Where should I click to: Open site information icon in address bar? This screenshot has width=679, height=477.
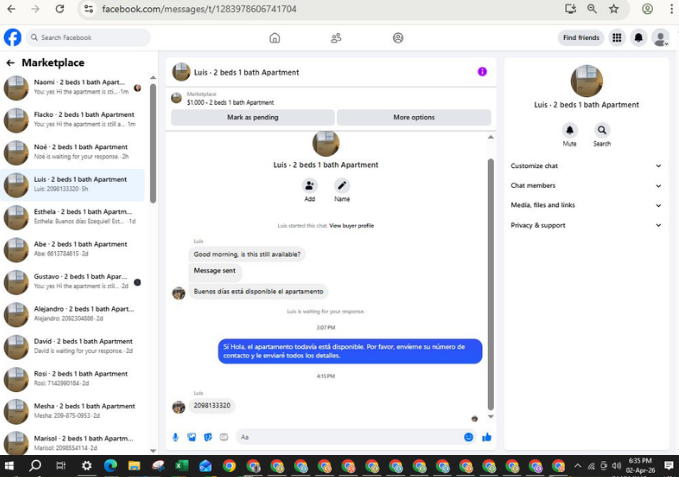click(89, 9)
